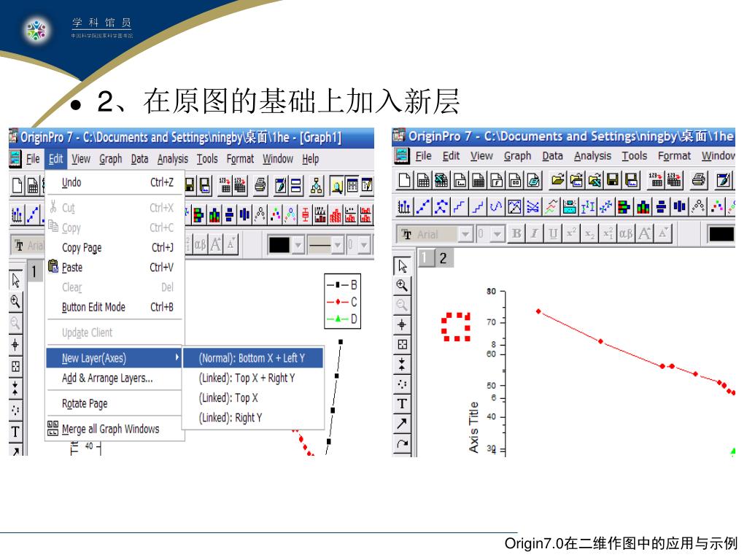The image size is (747, 560).
Task: Open the Format menu in the left window
Action: pos(240,158)
